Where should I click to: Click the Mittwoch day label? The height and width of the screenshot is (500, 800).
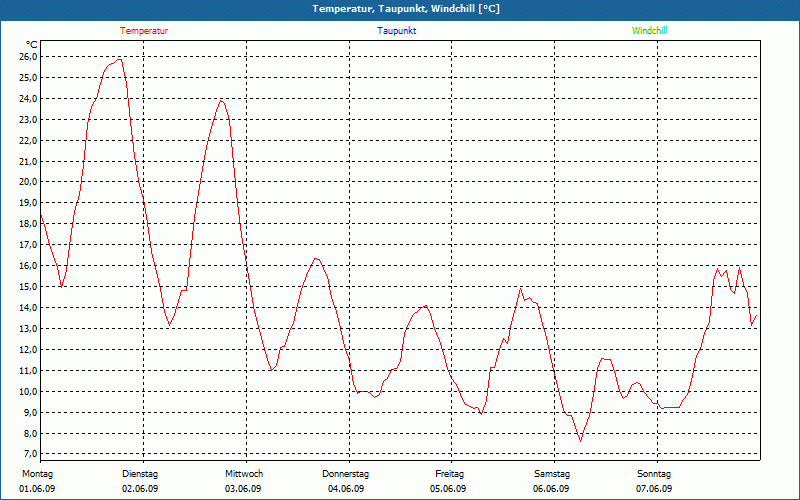coord(244,474)
